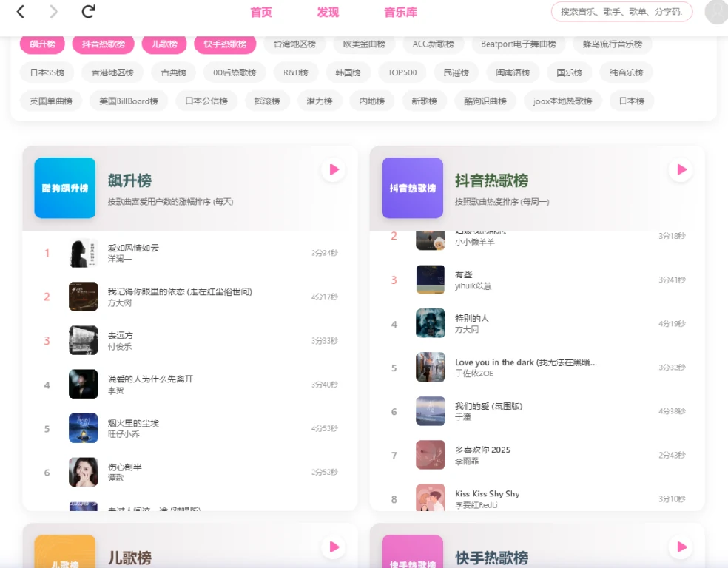Switch to the 音乐库 tab

400,12
